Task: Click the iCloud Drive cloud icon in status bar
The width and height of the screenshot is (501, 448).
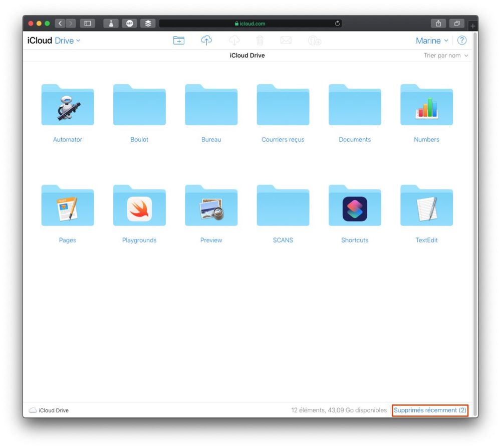Action: click(32, 410)
